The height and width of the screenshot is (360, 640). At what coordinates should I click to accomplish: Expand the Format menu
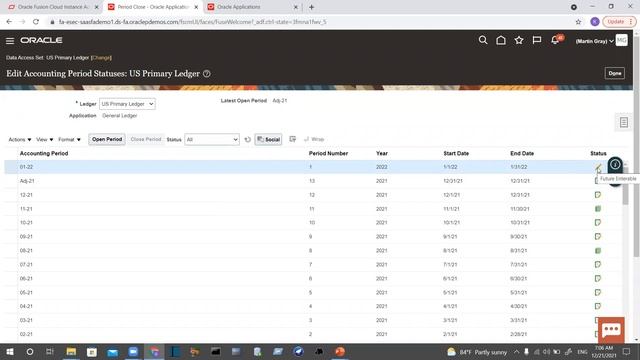coord(69,140)
